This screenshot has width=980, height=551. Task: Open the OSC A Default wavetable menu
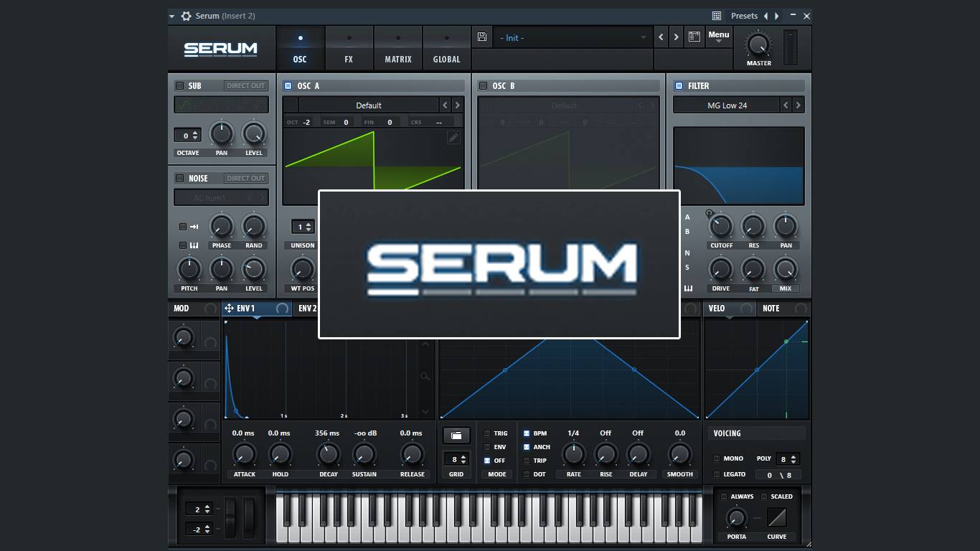coord(369,105)
